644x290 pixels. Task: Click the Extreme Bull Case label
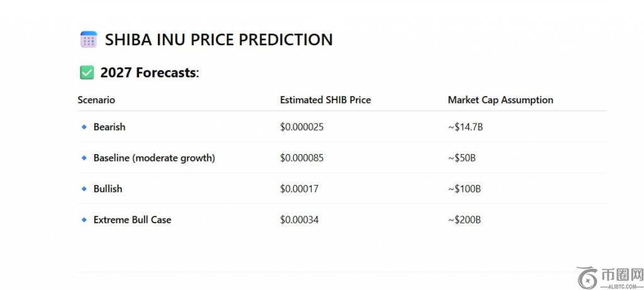point(132,220)
